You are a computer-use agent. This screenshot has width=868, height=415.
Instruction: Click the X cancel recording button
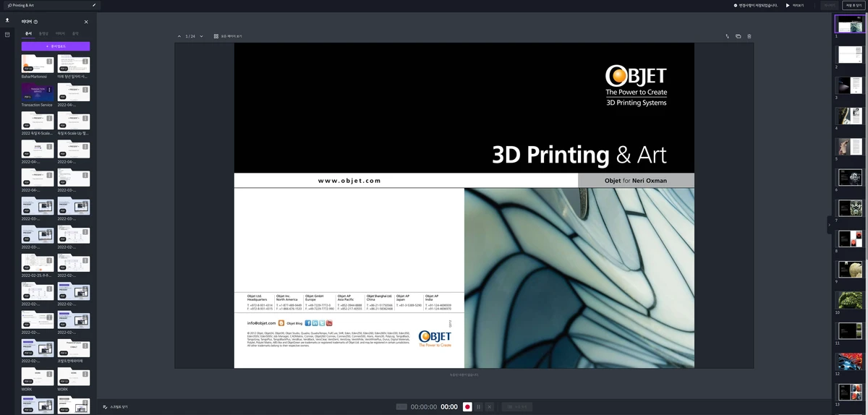[490, 407]
